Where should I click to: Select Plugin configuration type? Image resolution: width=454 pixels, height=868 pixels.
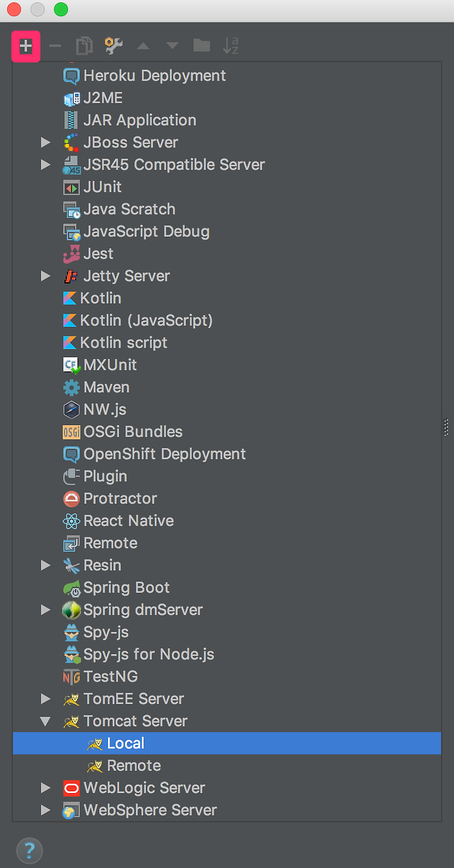(105, 476)
